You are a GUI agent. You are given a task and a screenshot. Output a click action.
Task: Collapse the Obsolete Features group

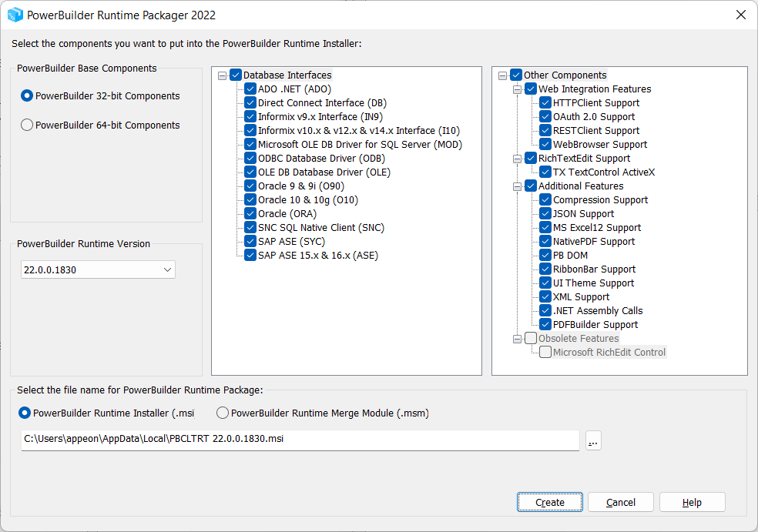tap(518, 338)
